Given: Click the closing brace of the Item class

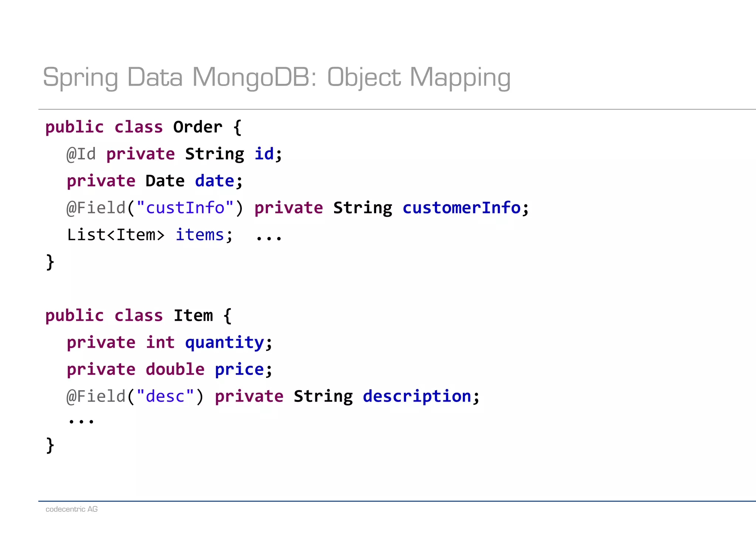Looking at the screenshot, I should [x=50, y=445].
